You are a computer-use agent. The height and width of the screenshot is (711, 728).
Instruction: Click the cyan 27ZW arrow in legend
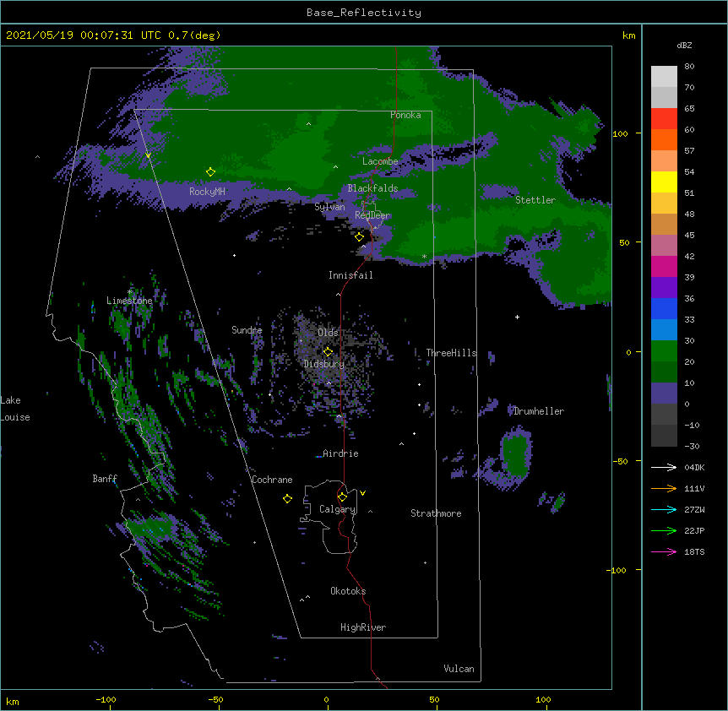664,509
